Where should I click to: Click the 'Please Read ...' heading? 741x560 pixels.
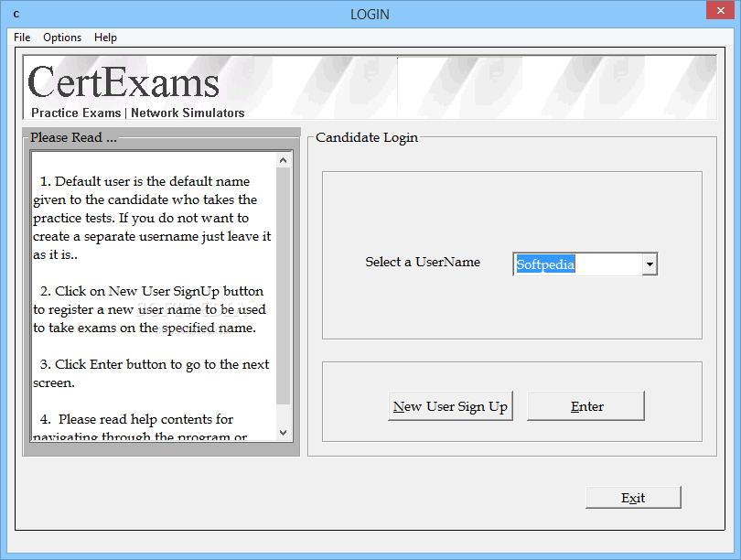(73, 137)
